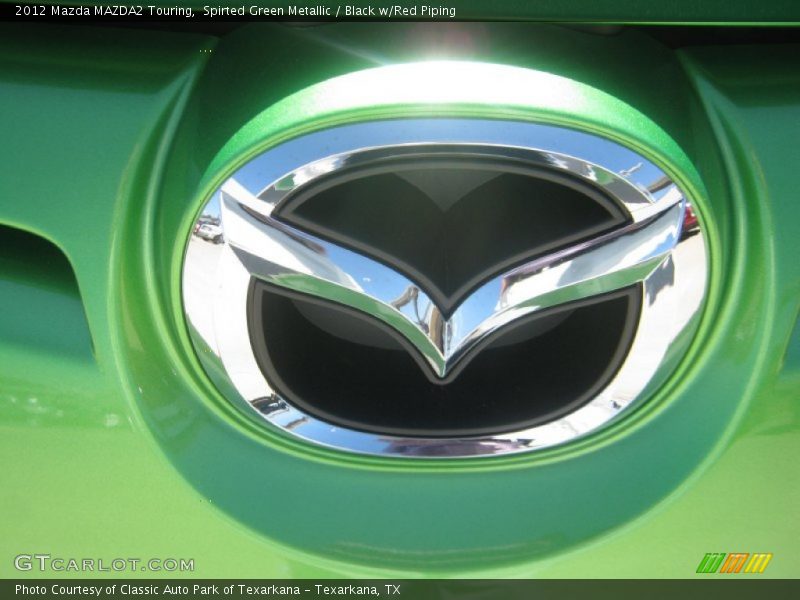Click the striped green-orange-yellow logo icon
Screen dimensions: 800x600
coord(734,563)
